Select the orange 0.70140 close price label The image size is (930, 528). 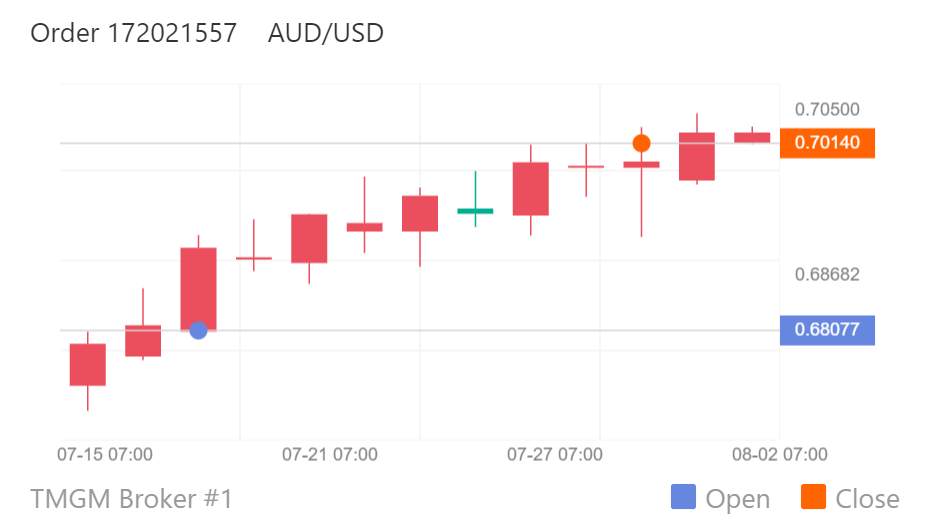click(x=827, y=143)
